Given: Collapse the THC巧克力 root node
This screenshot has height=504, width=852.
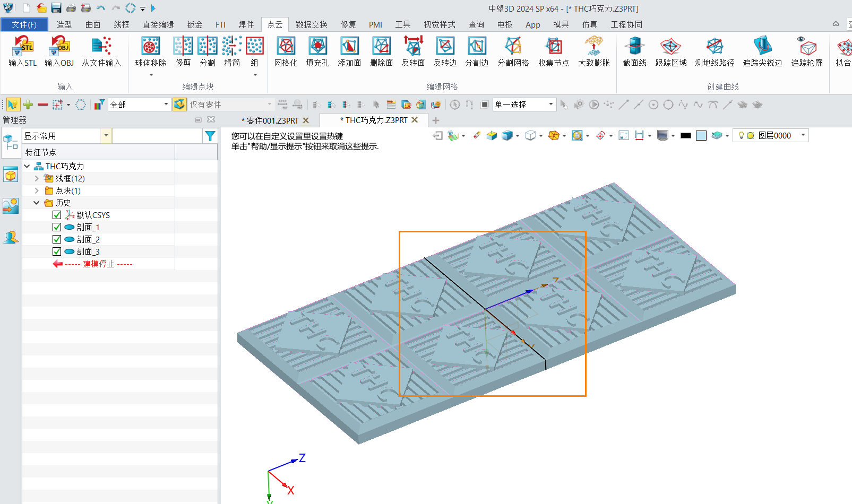Looking at the screenshot, I should coord(27,166).
